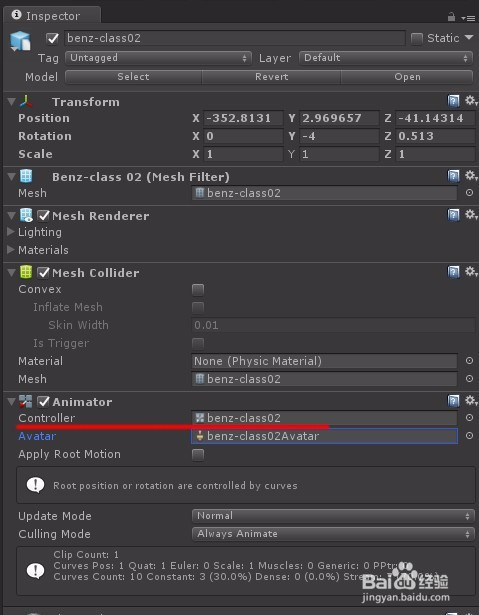
Task: Click the Model Select button
Action: pyautogui.click(x=133, y=77)
